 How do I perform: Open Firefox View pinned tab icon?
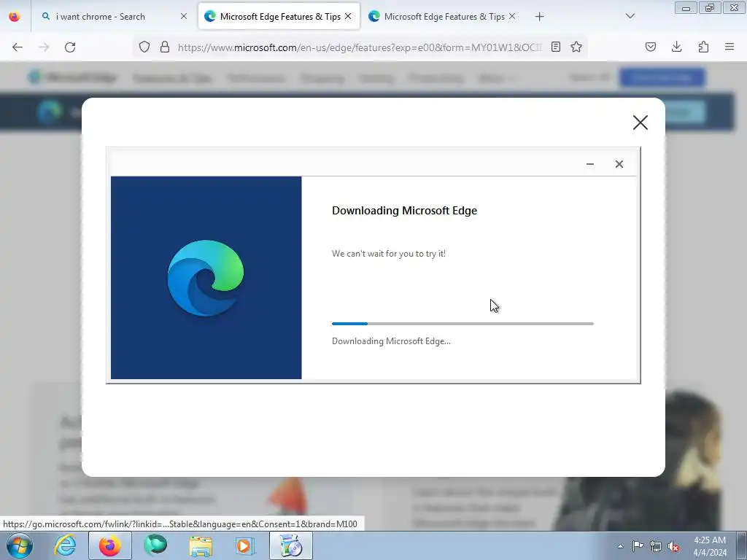[x=15, y=16]
